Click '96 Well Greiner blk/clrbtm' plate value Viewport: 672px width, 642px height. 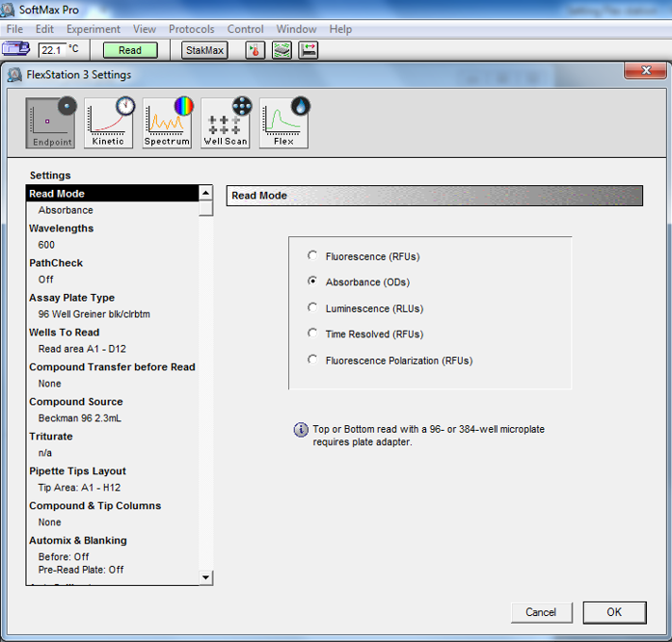click(x=94, y=314)
